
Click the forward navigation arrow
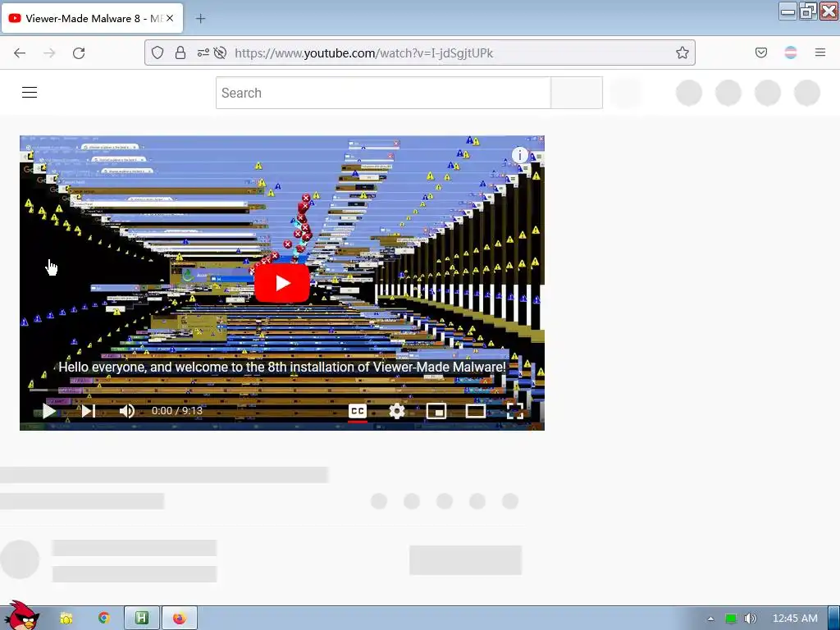pos(49,53)
